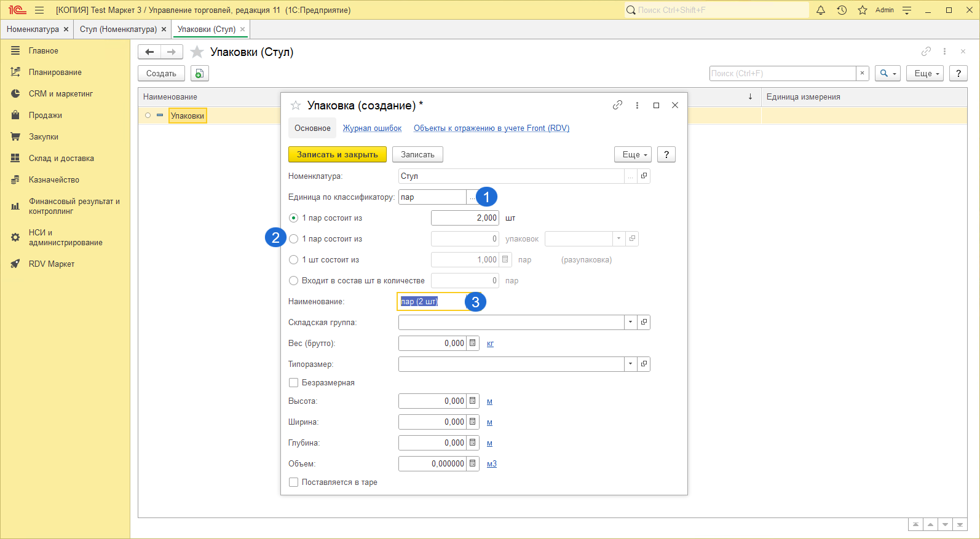Click 'Записать и закрыть' button
The width and height of the screenshot is (980, 539).
(x=337, y=155)
